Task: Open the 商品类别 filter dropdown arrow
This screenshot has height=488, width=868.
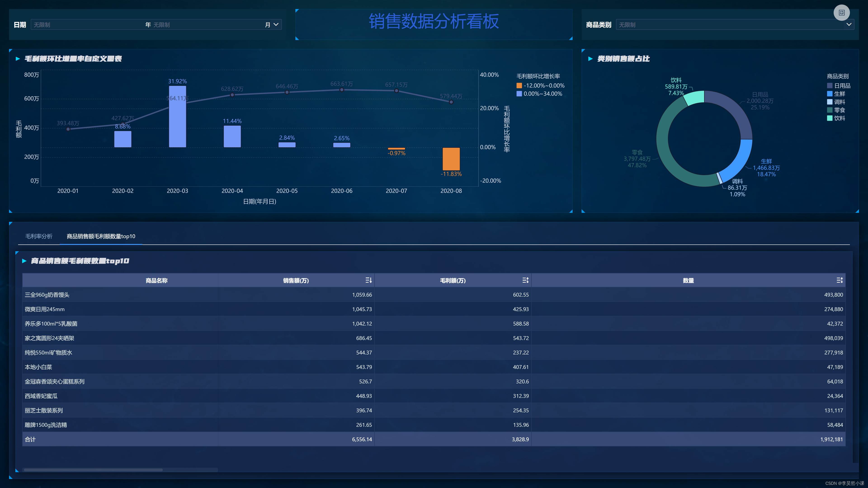Action: click(849, 25)
